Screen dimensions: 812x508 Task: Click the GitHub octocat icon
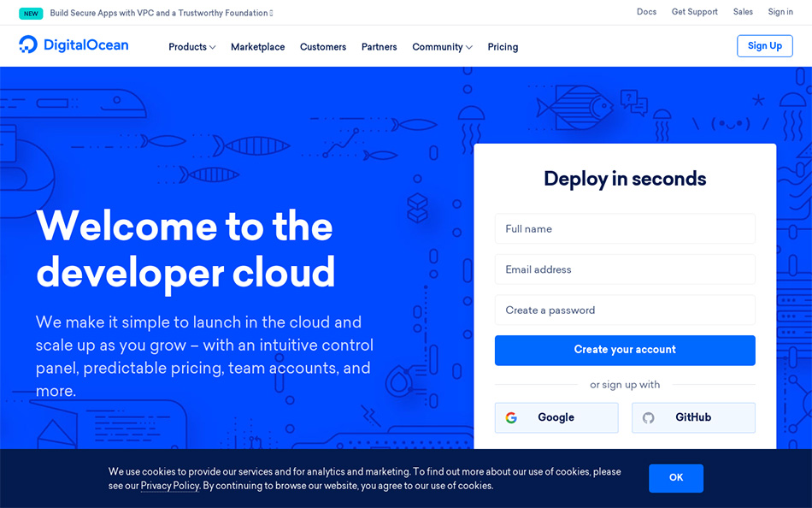(x=649, y=418)
